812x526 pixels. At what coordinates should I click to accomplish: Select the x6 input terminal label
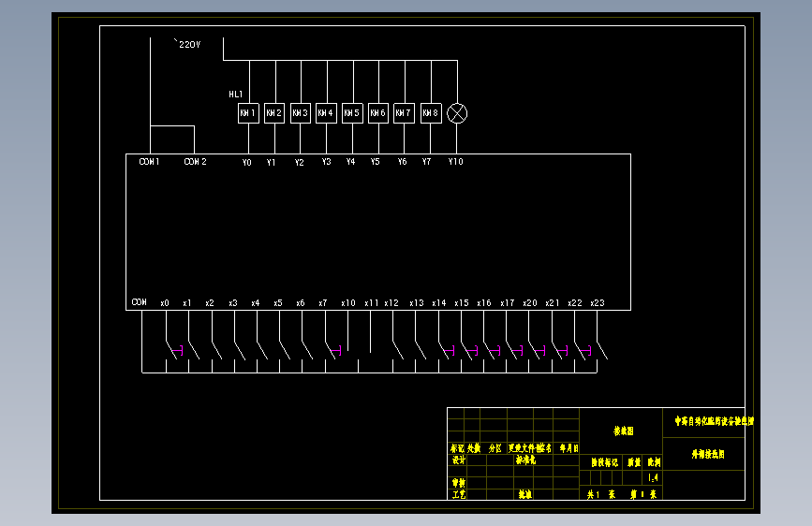click(x=301, y=303)
